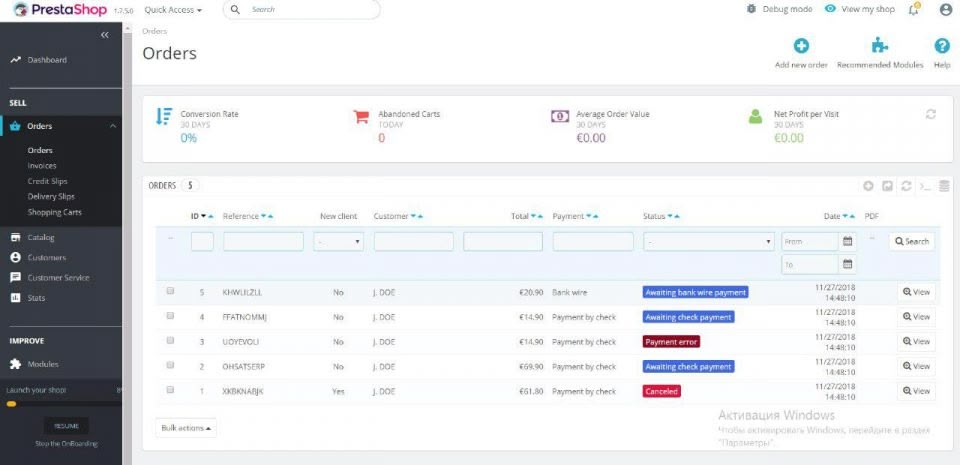
Task: Click the orders filter Search button
Action: coord(912,242)
